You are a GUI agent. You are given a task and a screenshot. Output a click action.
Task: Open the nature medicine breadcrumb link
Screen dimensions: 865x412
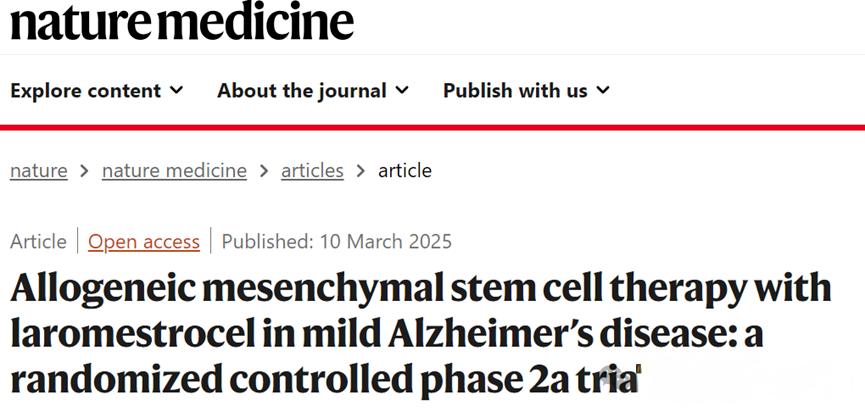tap(174, 170)
